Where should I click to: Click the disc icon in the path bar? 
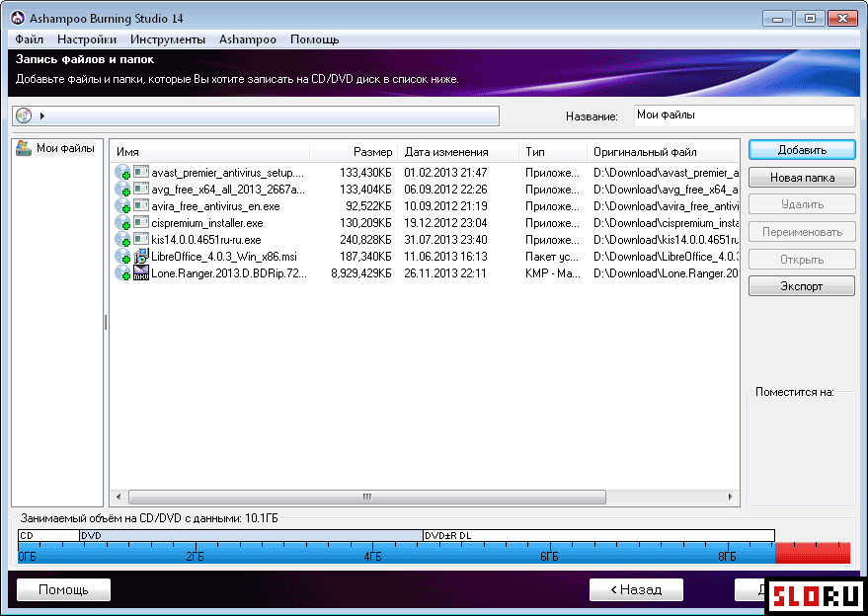point(24,115)
